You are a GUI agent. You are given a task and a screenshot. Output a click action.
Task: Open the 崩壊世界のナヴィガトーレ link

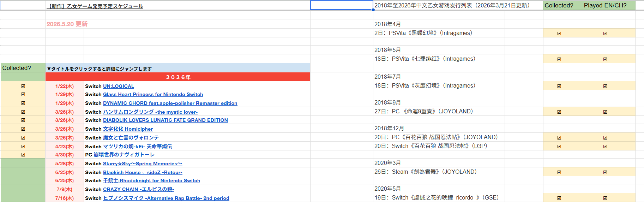124,155
